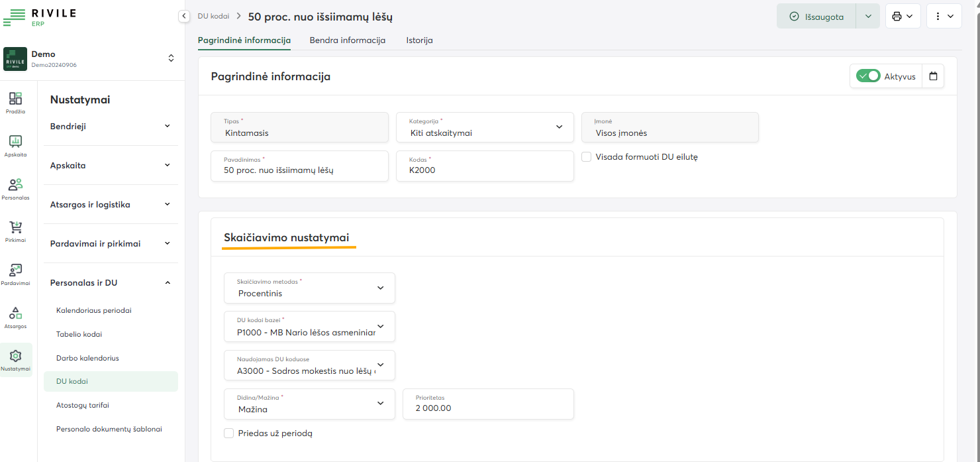The width and height of the screenshot is (980, 462).
Task: Check Visada formuoti DU eilutę checkbox
Action: 586,157
